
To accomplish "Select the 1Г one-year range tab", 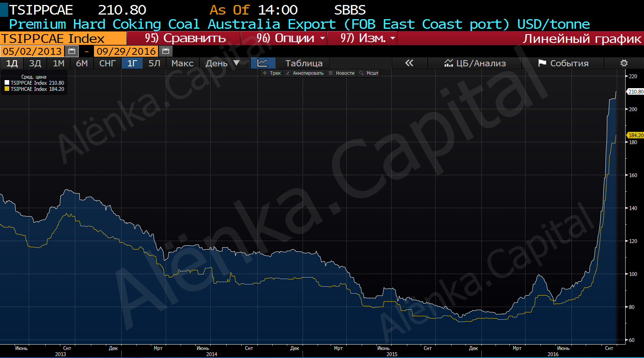I will click(x=132, y=63).
